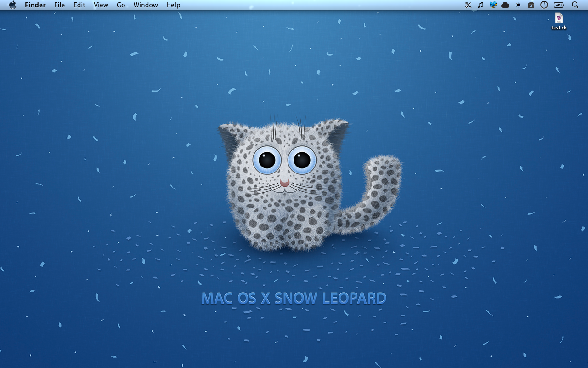Click the sun brightness menu bar icon
The height and width of the screenshot is (368, 588).
point(518,5)
